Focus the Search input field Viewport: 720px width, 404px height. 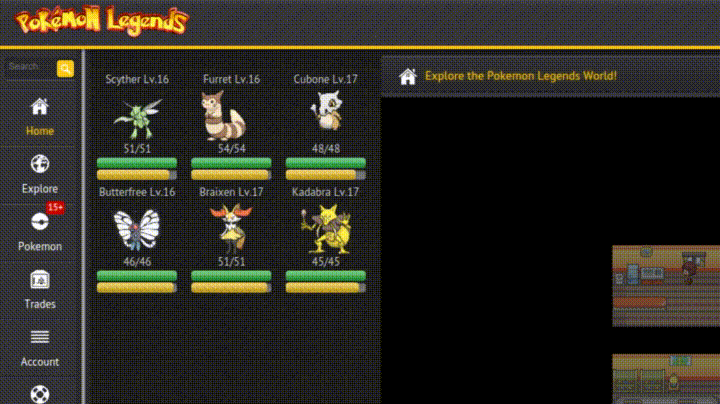29,67
